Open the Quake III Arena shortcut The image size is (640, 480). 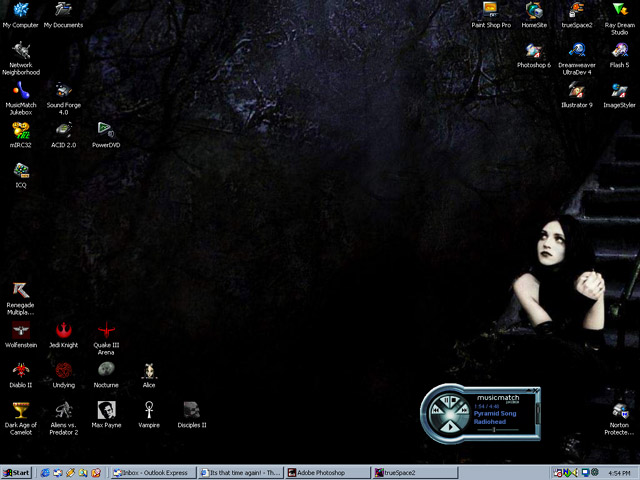(x=106, y=338)
